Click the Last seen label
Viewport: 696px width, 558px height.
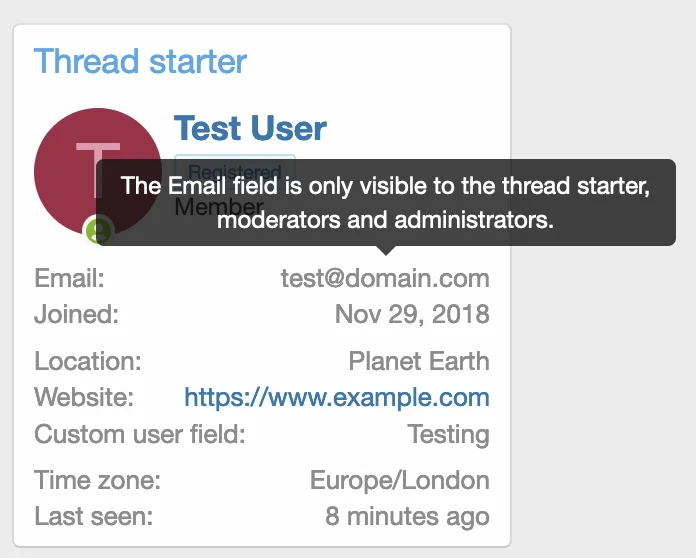click(94, 517)
